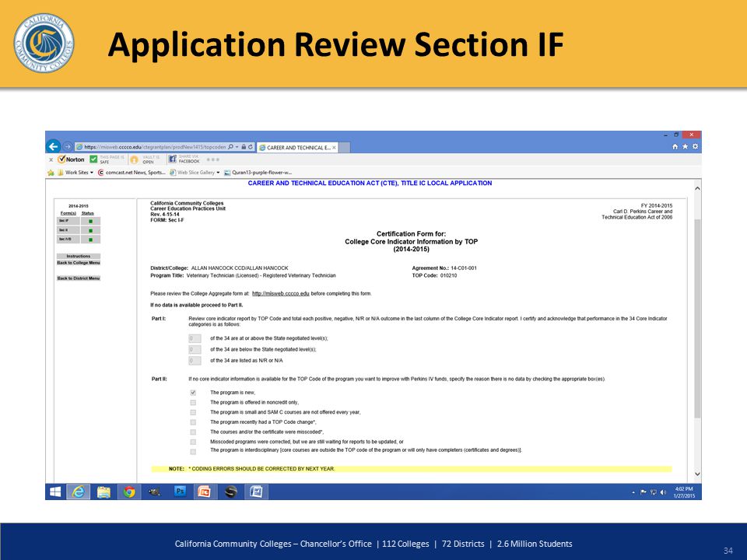Click Back to College Menu
The width and height of the screenshot is (747, 560).
coord(79,263)
